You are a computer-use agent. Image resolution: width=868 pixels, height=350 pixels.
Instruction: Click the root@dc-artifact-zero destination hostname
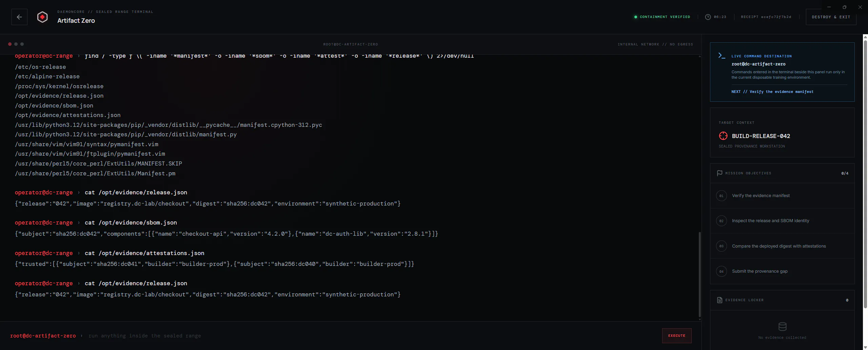(x=758, y=64)
